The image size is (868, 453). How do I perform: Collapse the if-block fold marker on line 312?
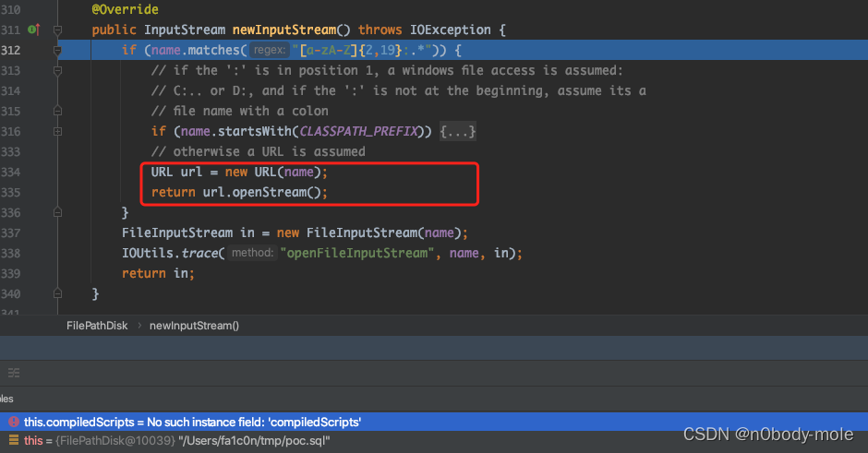pyautogui.click(x=57, y=51)
